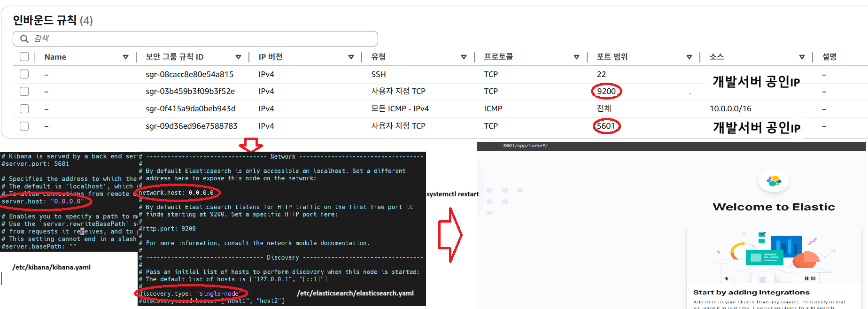Click the 소스 column sort arrow
This screenshot has width=868, height=309.
(802, 57)
